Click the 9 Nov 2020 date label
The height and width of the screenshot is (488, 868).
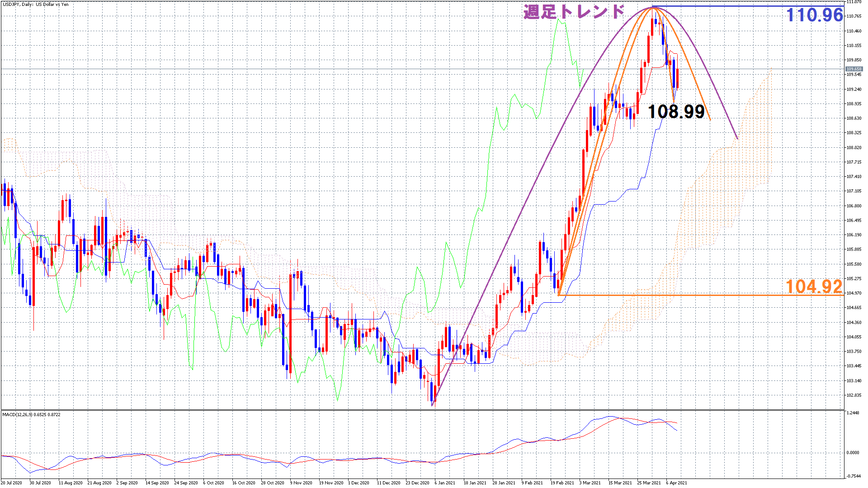click(301, 483)
